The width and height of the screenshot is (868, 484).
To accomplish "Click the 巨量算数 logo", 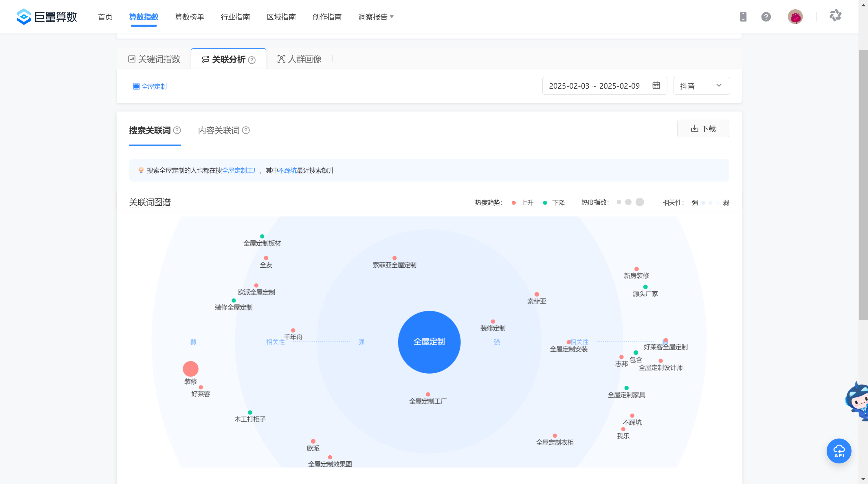I will point(47,17).
